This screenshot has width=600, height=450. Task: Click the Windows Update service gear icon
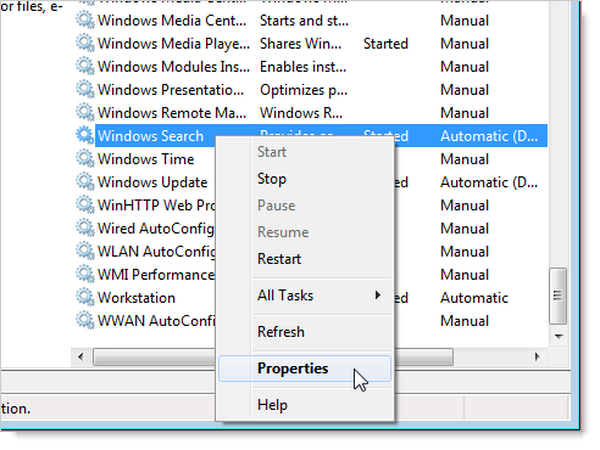click(84, 182)
